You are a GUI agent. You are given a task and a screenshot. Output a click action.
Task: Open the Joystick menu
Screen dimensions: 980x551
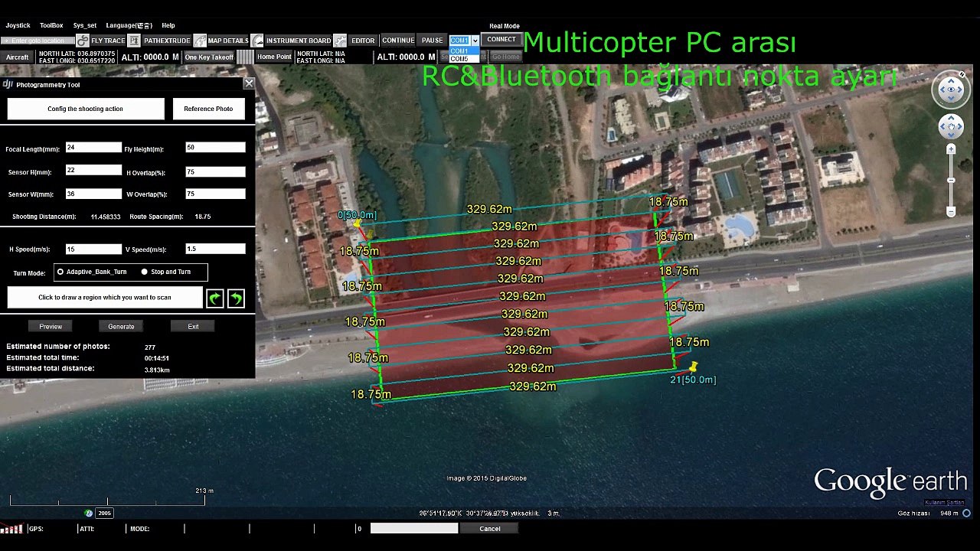18,25
